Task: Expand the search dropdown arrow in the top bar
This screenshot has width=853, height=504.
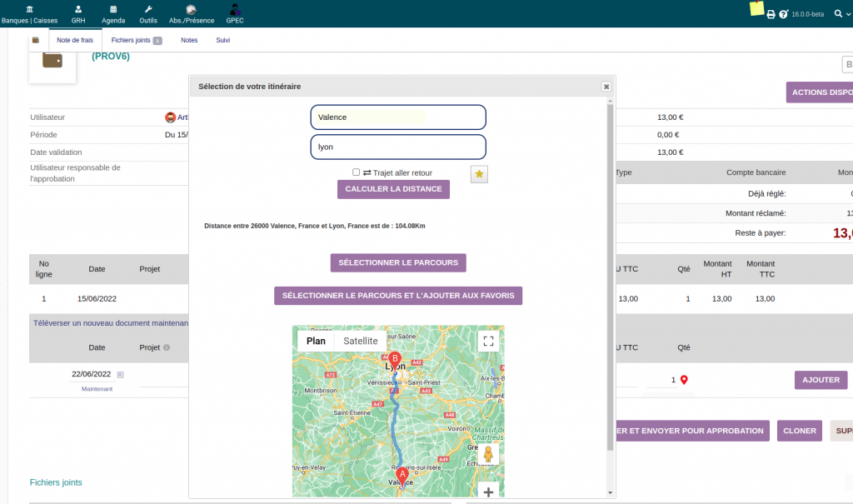Action: tap(850, 14)
